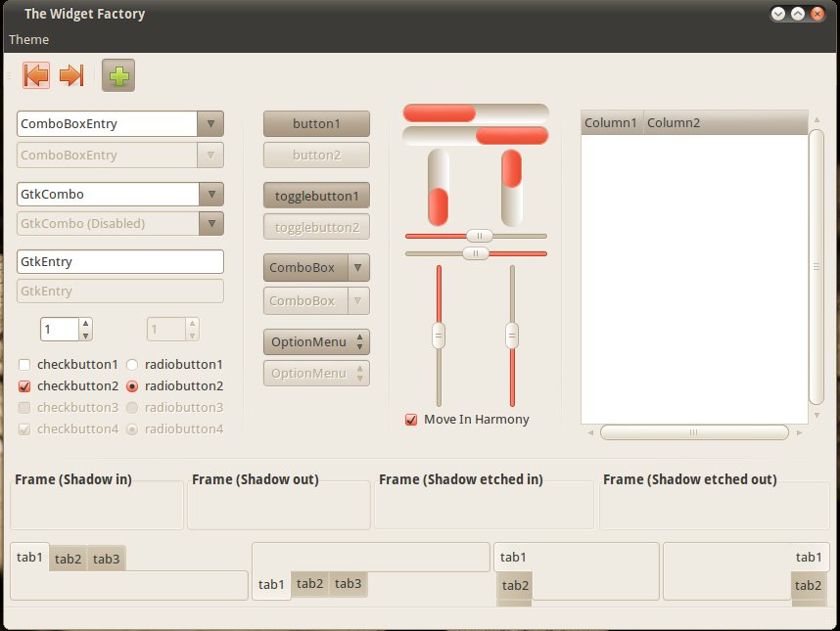Viewport: 840px width, 631px height.
Task: Select tab2 in the left-tabbed notebook
Action: point(515,585)
